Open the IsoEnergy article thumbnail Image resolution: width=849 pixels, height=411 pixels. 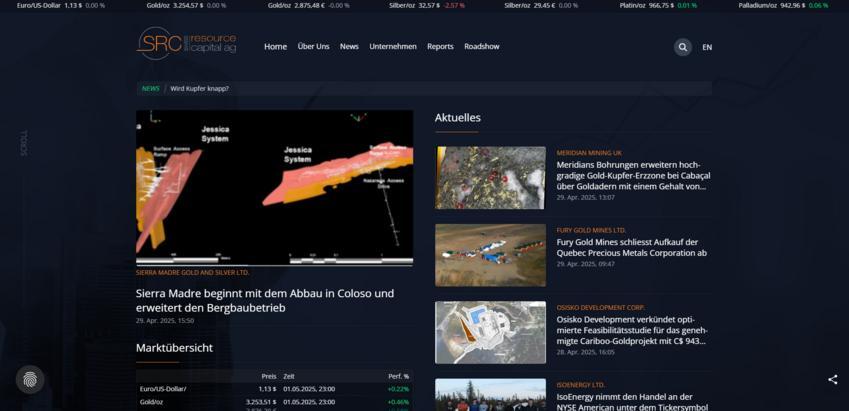coord(491,395)
